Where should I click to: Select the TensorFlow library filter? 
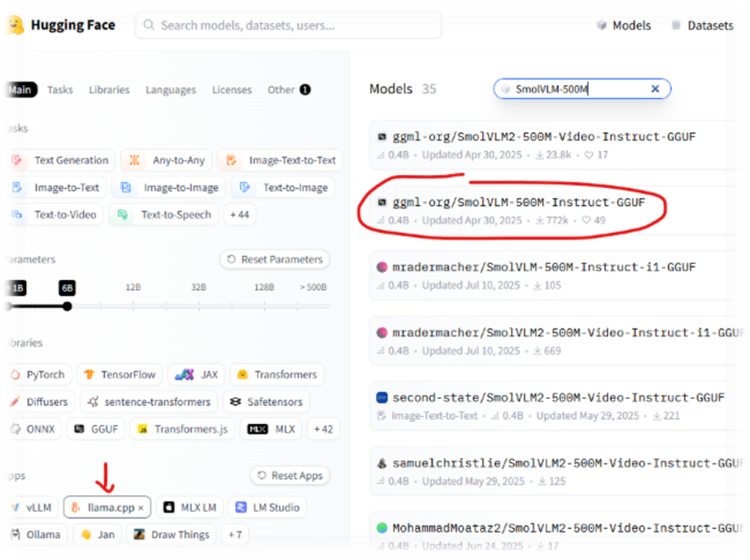[120, 375]
